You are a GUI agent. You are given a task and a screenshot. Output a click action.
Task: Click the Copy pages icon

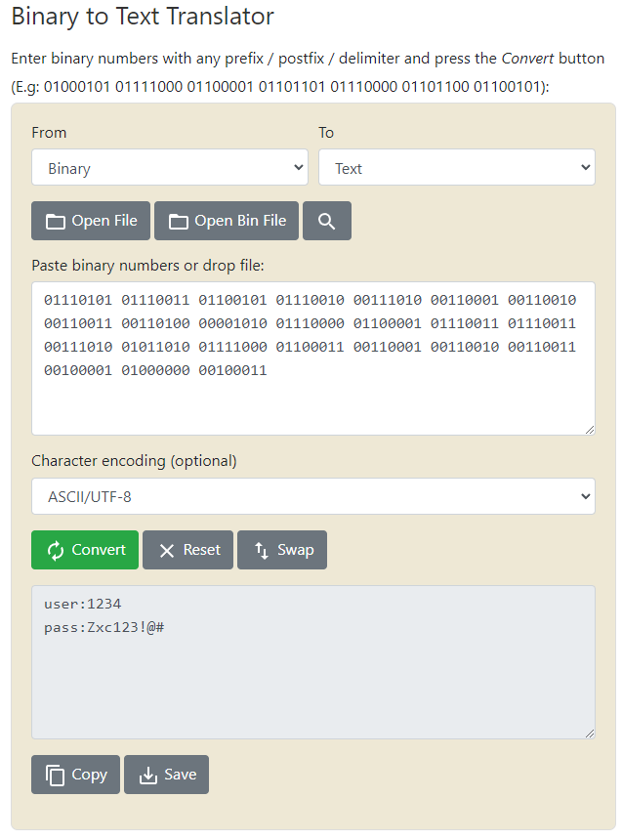56,776
